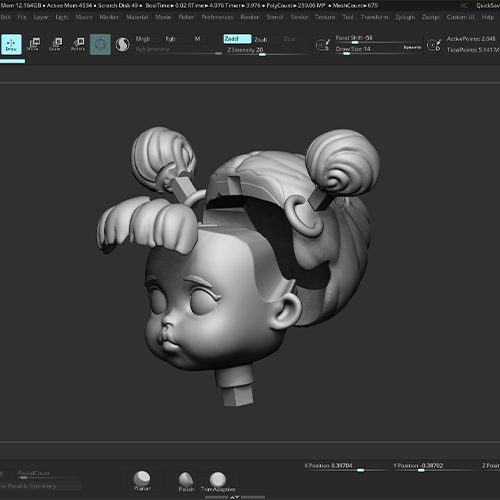This screenshot has width=500, height=500.
Task: Toggle the Mrgb channel button
Action: click(x=143, y=39)
